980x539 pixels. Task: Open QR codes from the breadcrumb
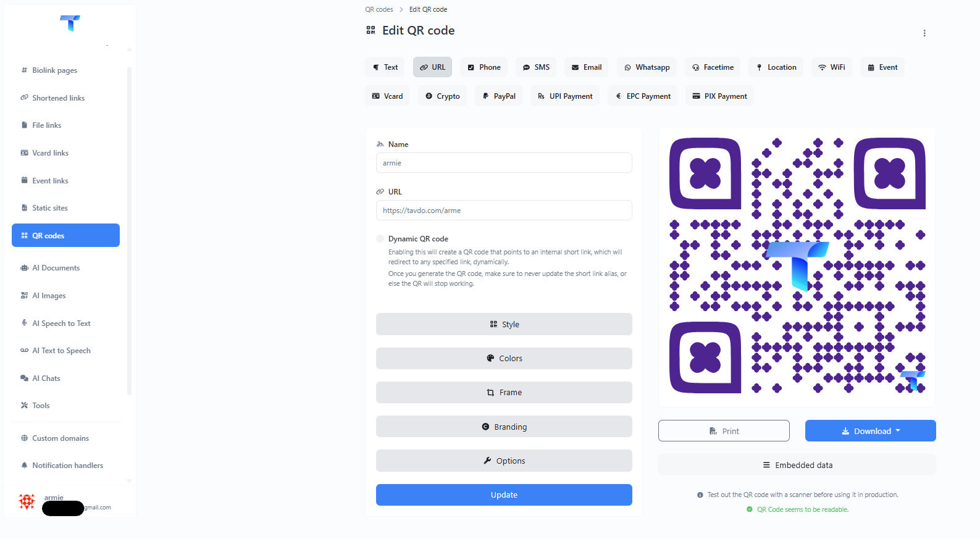click(379, 9)
